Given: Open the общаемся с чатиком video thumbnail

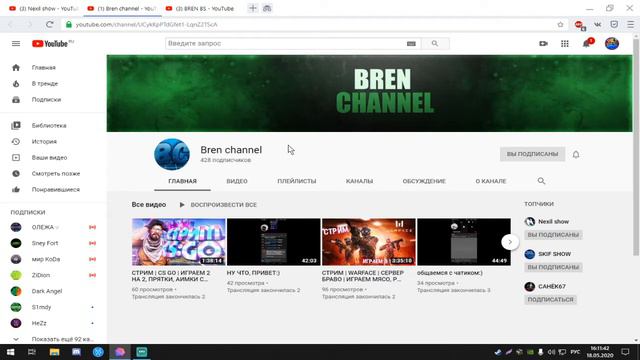Looking at the screenshot, I should tap(464, 242).
